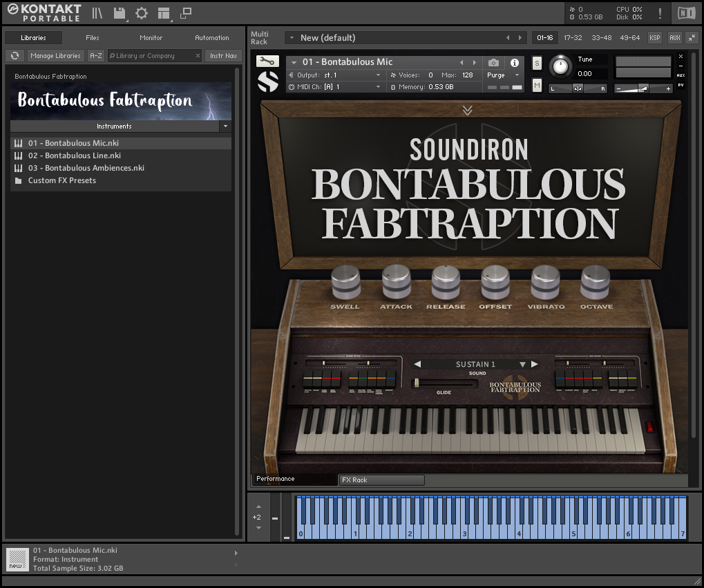Viewport: 704px width, 588px height.
Task: Load previous instrument with left arrow by camera
Action: 461,62
